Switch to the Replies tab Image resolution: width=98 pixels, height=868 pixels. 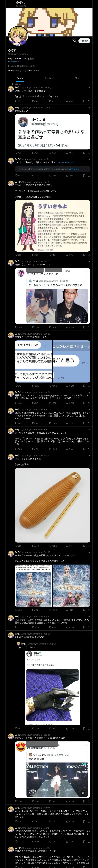(x=49, y=78)
